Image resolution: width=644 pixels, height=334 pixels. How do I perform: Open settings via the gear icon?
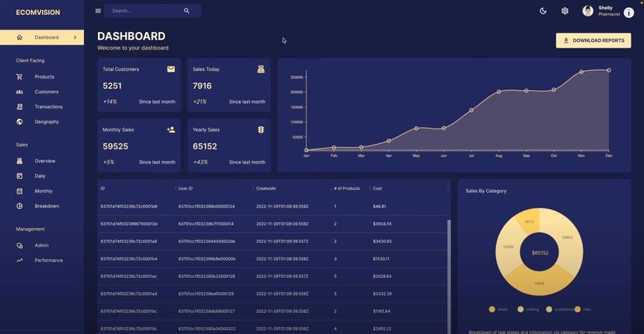point(565,11)
